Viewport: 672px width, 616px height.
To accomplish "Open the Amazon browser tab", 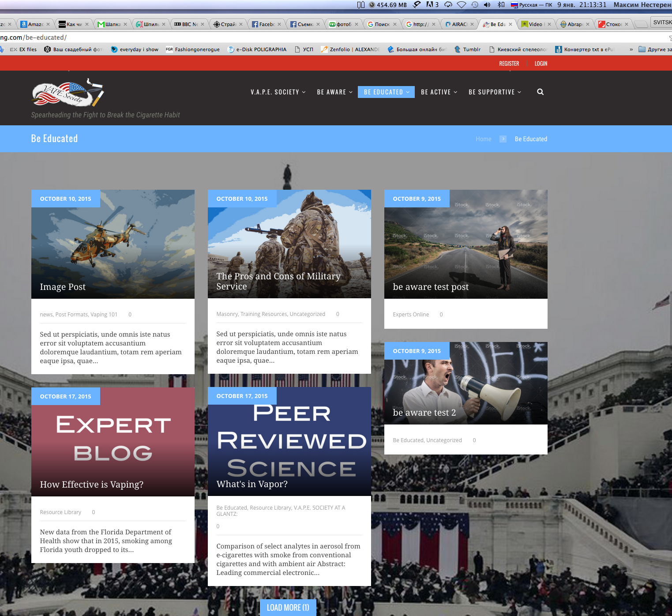I will coord(35,24).
